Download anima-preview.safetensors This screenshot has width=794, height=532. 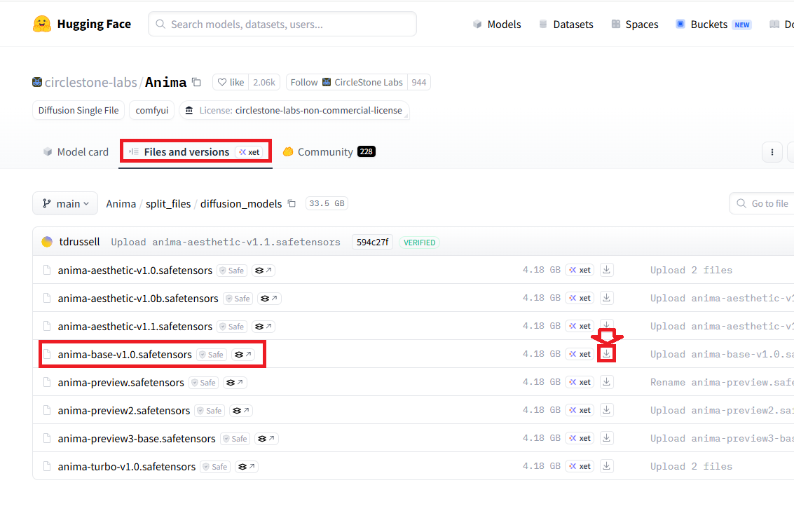point(607,382)
